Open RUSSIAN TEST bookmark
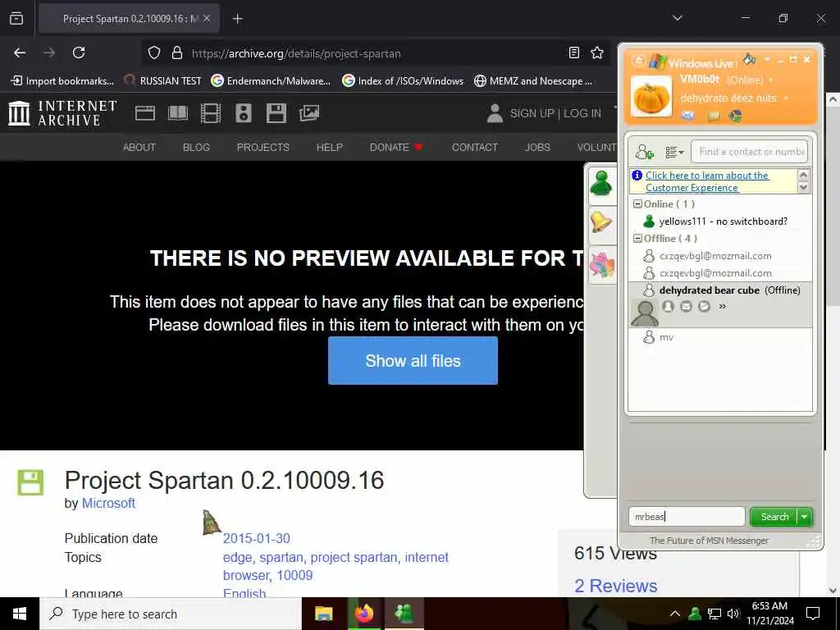840x630 pixels. coord(162,81)
